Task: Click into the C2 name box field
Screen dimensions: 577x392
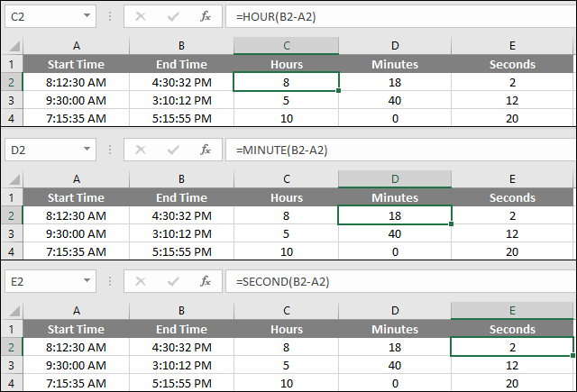Action: tap(50, 16)
